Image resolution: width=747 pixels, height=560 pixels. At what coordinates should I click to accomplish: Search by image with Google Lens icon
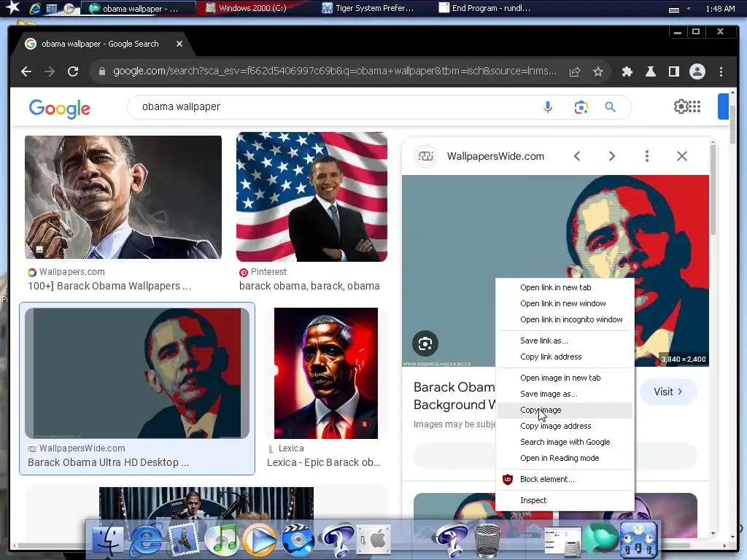click(x=581, y=107)
